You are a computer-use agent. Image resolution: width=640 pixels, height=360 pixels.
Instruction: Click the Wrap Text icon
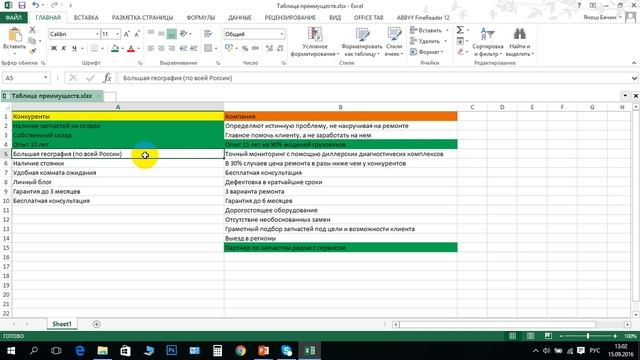[x=208, y=34]
